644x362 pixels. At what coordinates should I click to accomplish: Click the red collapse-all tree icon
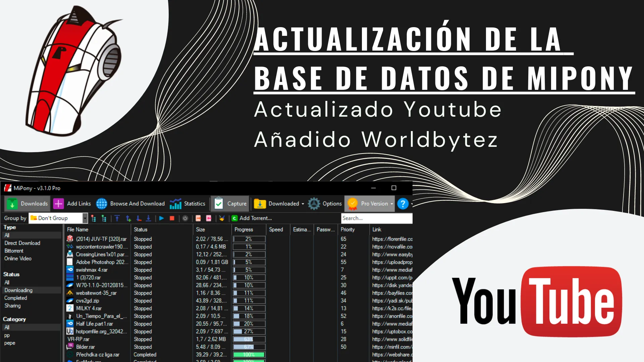tap(94, 219)
